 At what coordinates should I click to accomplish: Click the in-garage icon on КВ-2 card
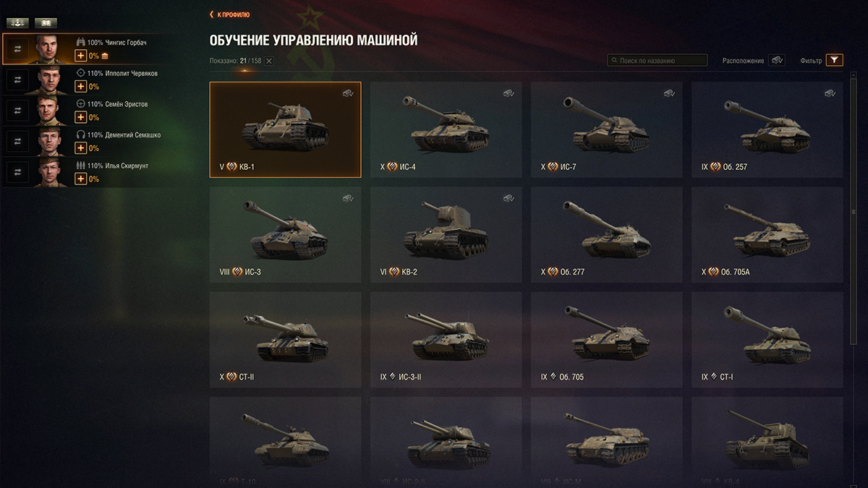509,198
